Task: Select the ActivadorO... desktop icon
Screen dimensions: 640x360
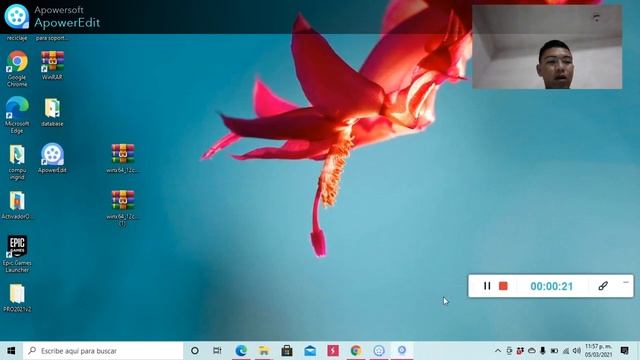Action: click(x=17, y=205)
